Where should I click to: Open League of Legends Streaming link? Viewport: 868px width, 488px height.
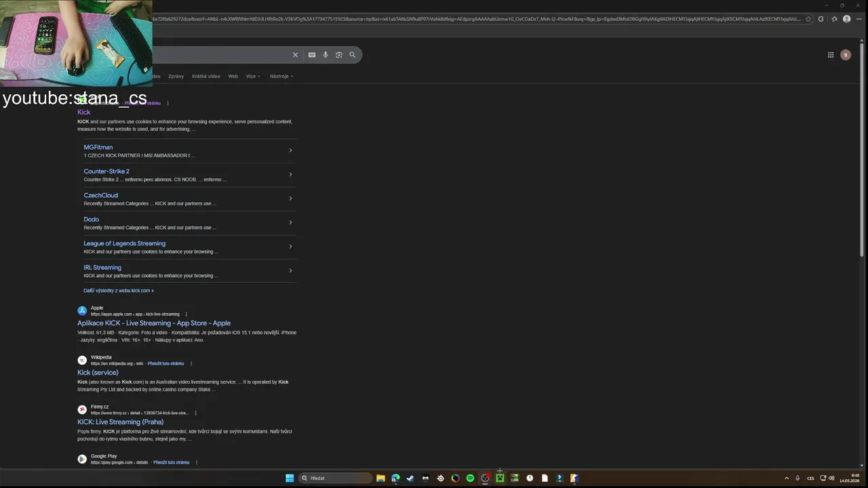[x=125, y=243]
